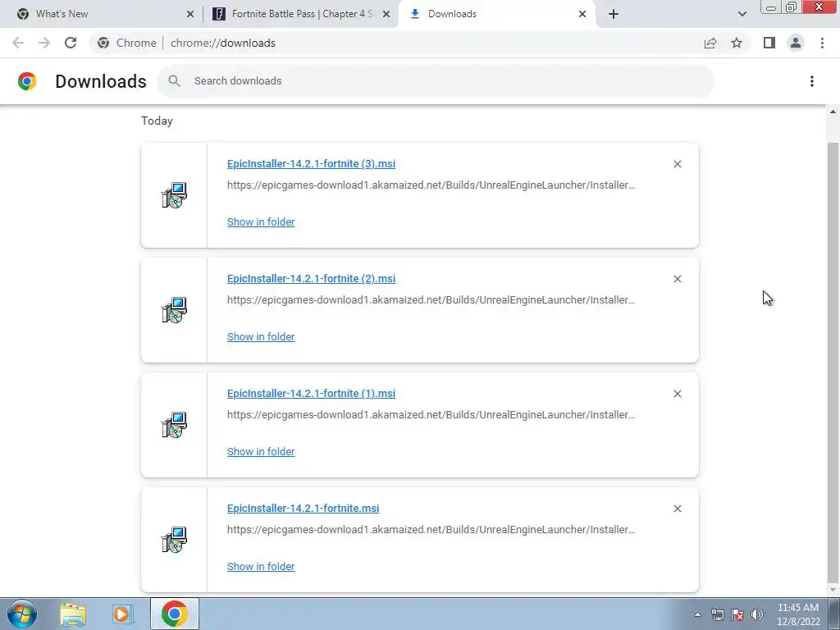Viewport: 840px width, 630px height.
Task: Open EpicInstaller-14.2.1-fortnite.msi file link
Action: pyautogui.click(x=303, y=509)
